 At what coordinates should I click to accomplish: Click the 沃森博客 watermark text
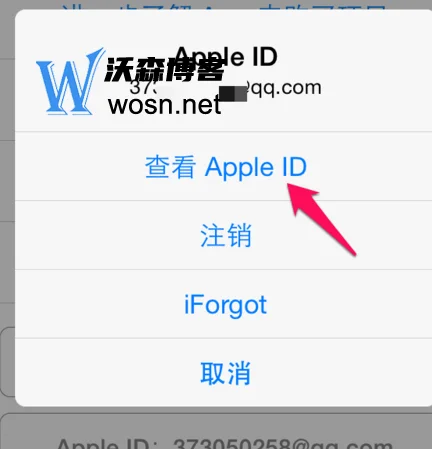tap(164, 69)
